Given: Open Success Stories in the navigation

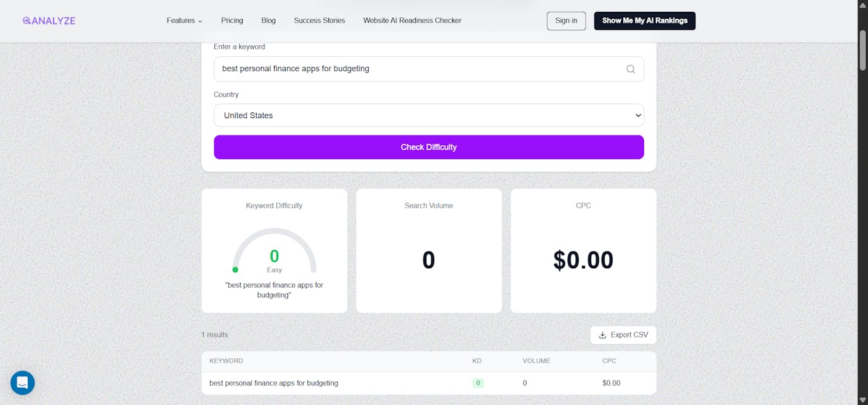Looking at the screenshot, I should pos(319,21).
